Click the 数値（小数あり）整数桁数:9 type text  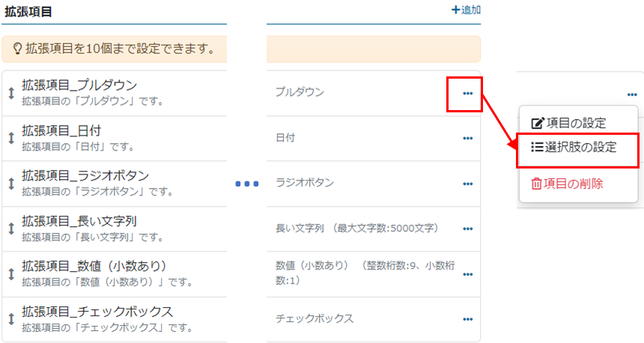[365, 273]
